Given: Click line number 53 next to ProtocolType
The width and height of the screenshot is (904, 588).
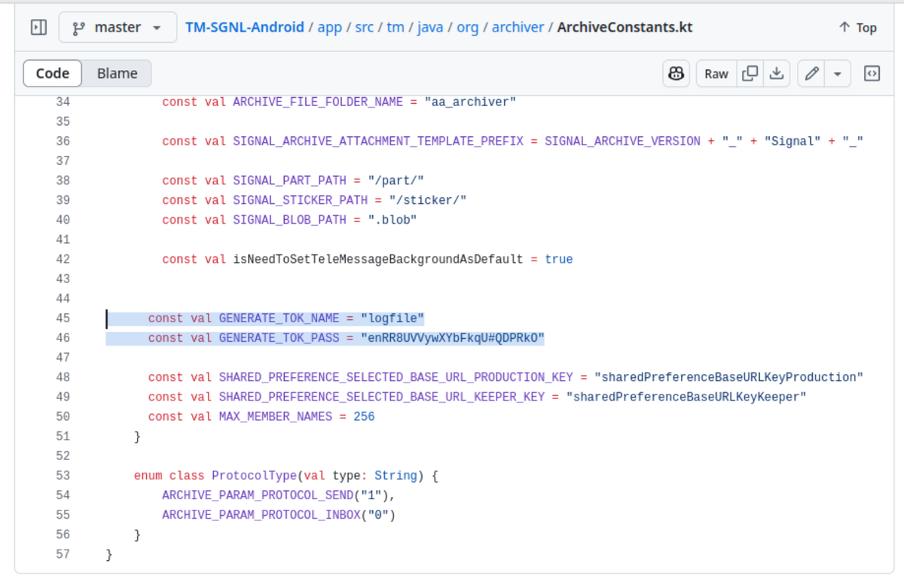Looking at the screenshot, I should (x=63, y=475).
